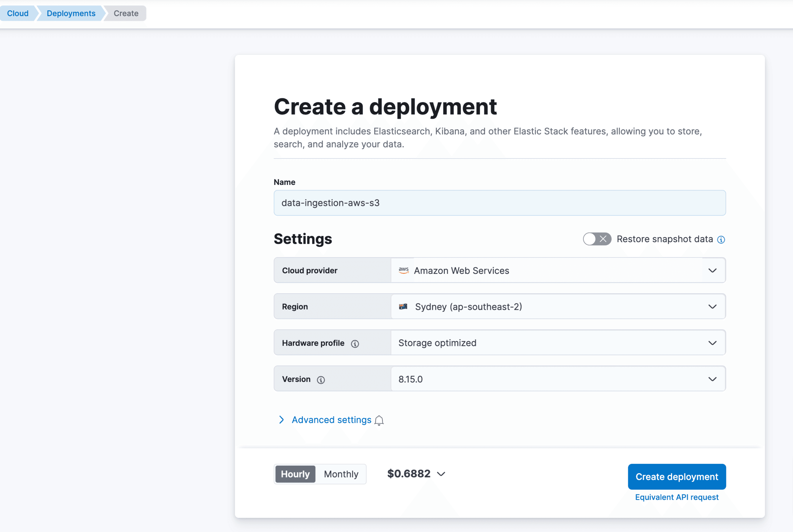
Task: Open the Restore snapshot data info tooltip
Action: (721, 239)
